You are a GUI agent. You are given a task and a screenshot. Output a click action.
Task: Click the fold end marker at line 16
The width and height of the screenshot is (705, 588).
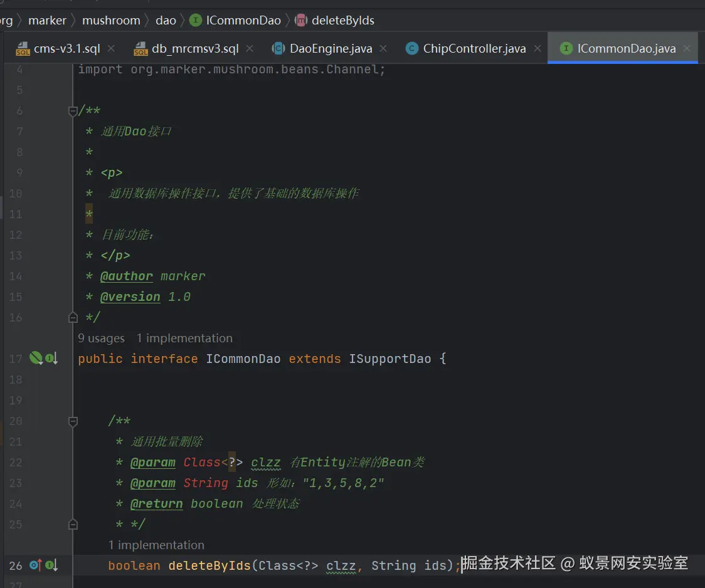pos(73,318)
